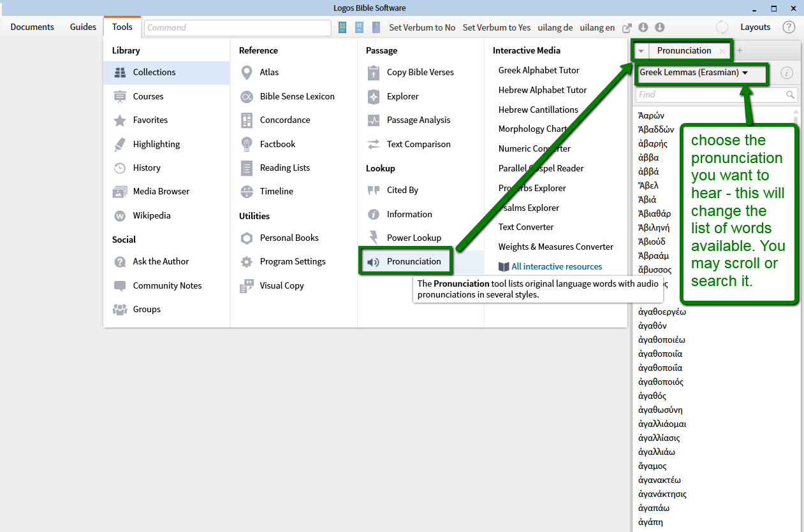Click the help question mark icon
This screenshot has width=804, height=532.
coord(789,27)
